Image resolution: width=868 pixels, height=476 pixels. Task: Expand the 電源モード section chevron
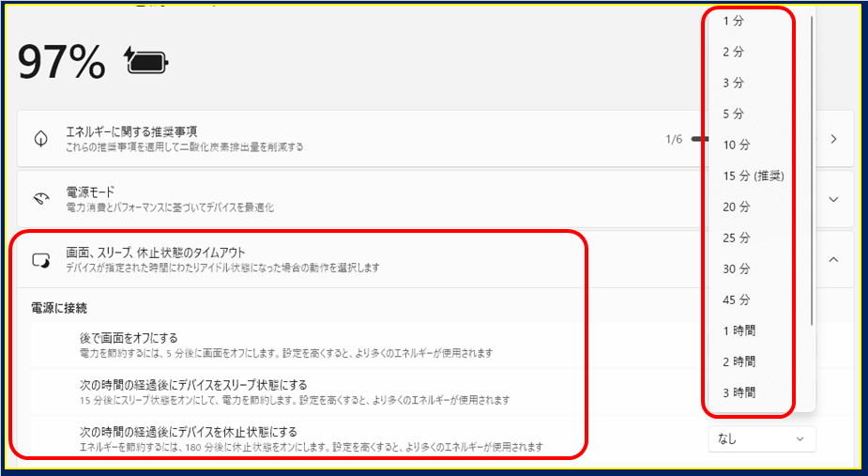click(x=833, y=199)
